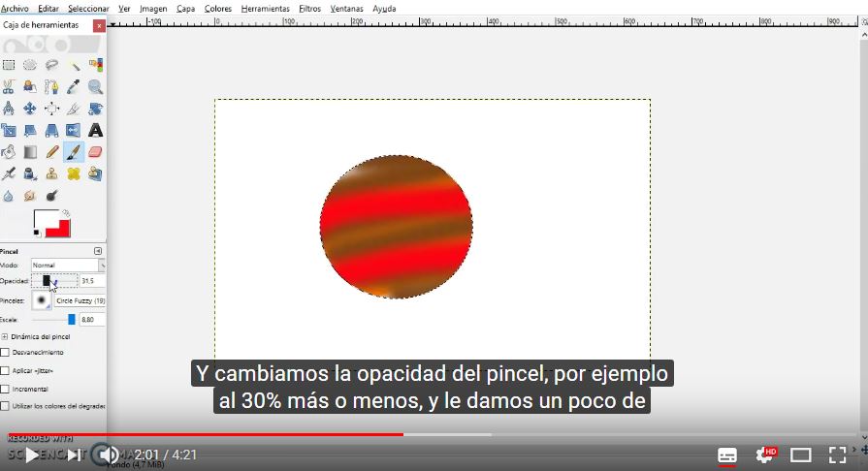Select the Eraser tool
Screen dimensions: 868x471
coord(95,151)
